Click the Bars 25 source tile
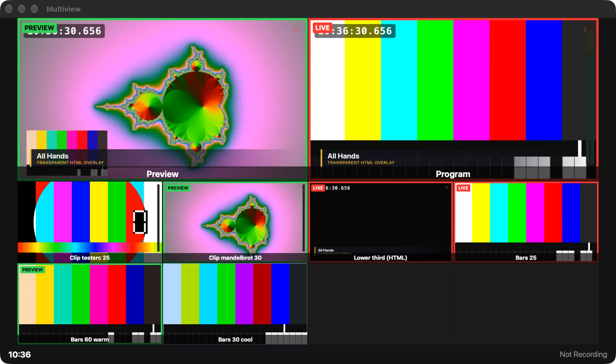Screen dimensions: 616x364 pos(526,222)
